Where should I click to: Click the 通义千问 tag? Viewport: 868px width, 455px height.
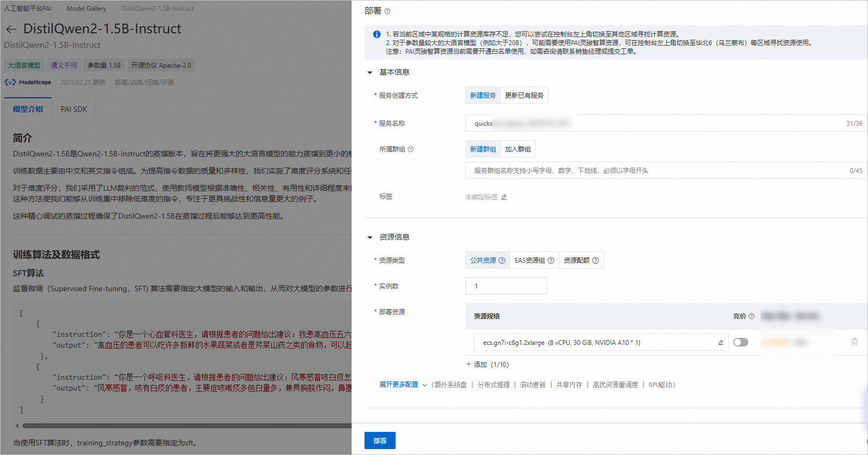click(x=64, y=66)
